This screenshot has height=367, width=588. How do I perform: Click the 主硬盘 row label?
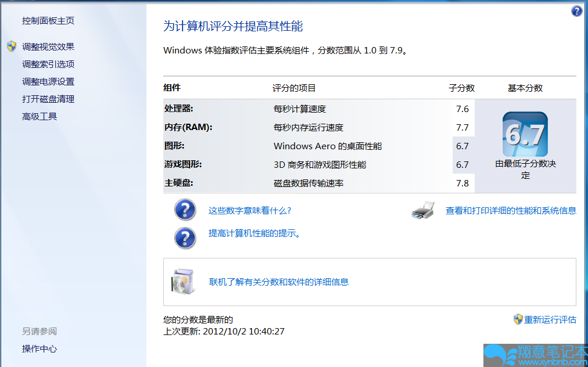tap(178, 183)
